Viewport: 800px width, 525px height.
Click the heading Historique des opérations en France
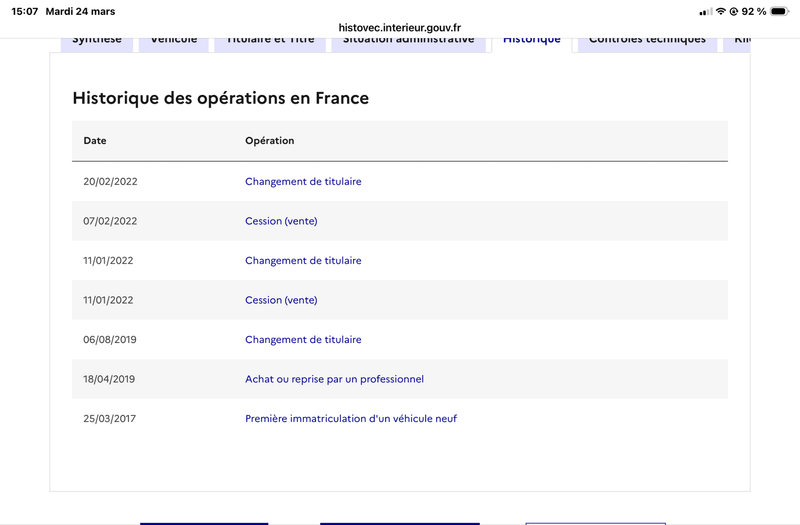(x=220, y=98)
